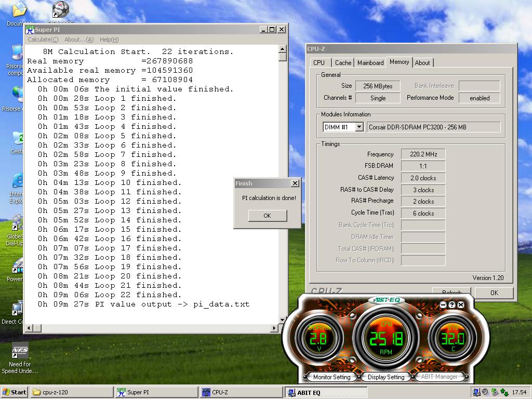Click the RAS# to CAS# Delay value 3 clocks
The height and width of the screenshot is (399, 532).
[423, 190]
